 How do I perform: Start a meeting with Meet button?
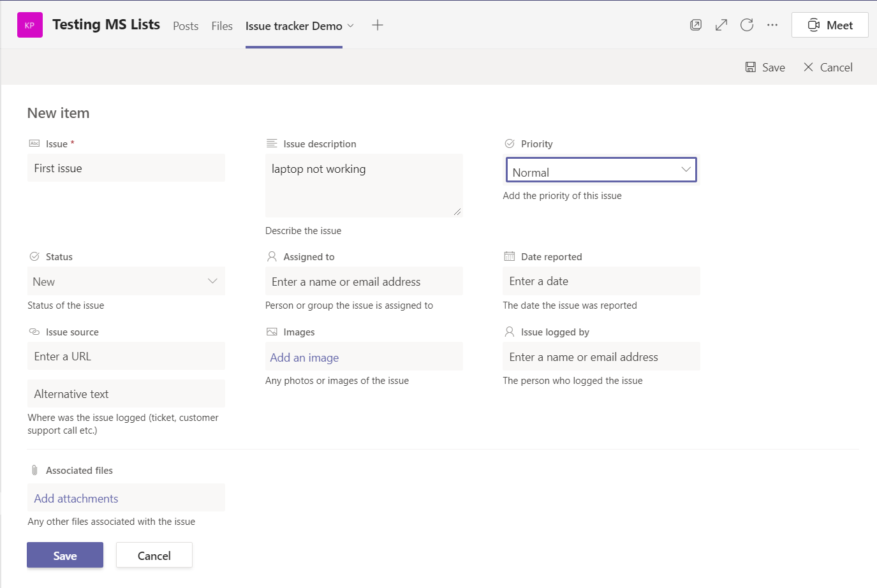830,25
